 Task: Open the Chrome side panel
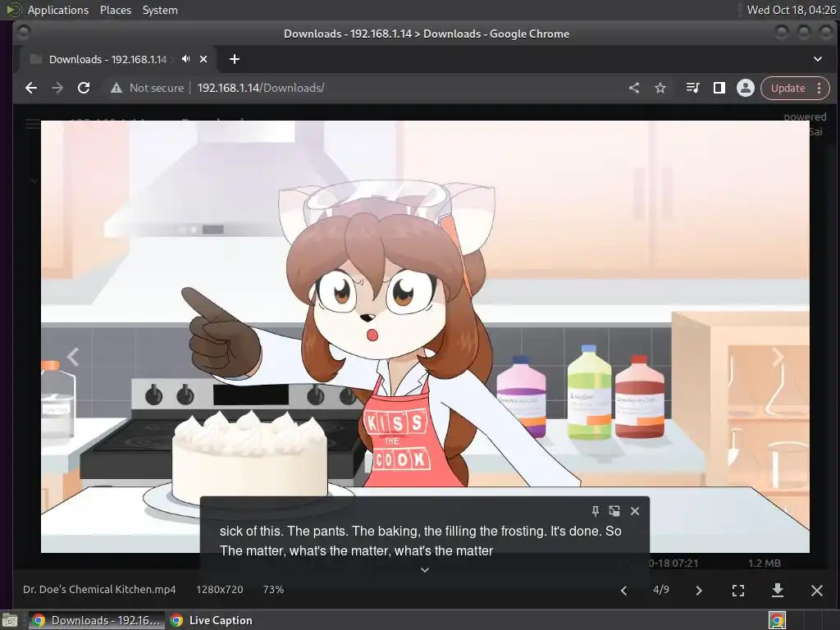[719, 88]
